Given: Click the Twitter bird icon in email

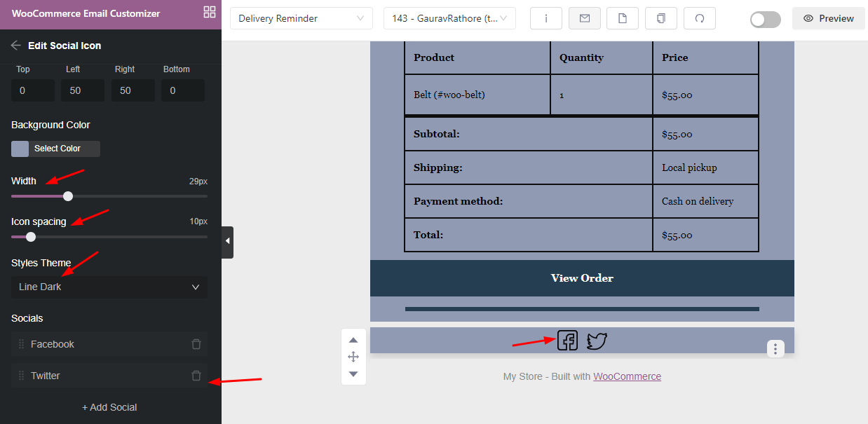Looking at the screenshot, I should point(597,341).
